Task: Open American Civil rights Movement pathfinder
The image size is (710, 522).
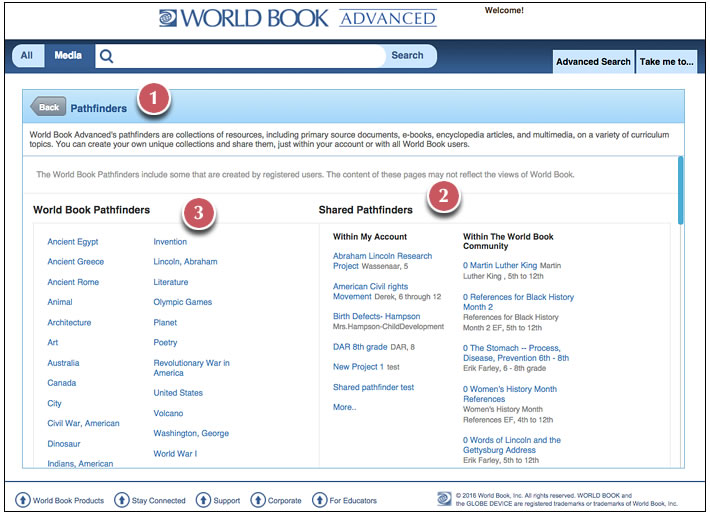Action: pos(370,291)
